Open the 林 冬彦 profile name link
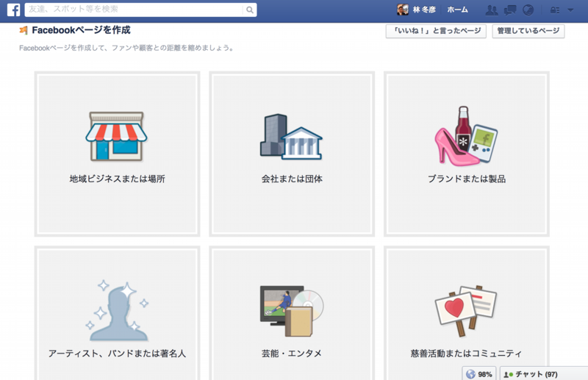This screenshot has width=588, height=380. tap(425, 10)
